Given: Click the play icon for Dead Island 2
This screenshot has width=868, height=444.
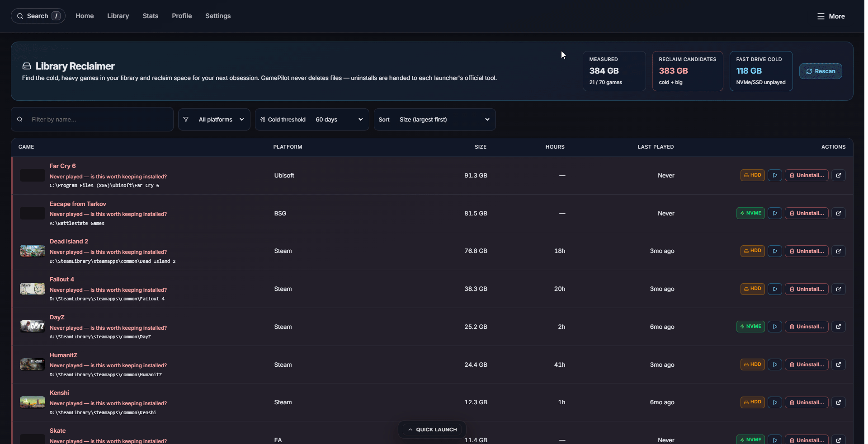Looking at the screenshot, I should tap(774, 251).
